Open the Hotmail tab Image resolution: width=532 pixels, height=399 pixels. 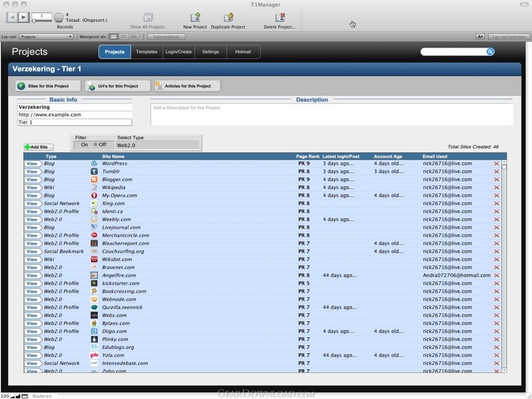pyautogui.click(x=243, y=52)
